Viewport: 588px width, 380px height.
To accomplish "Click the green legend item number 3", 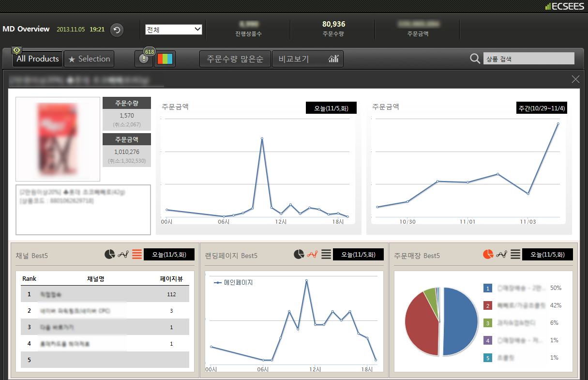I will [488, 323].
